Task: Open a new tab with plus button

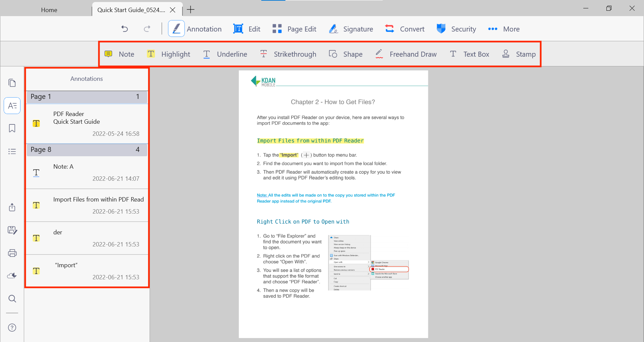Action: [x=191, y=10]
